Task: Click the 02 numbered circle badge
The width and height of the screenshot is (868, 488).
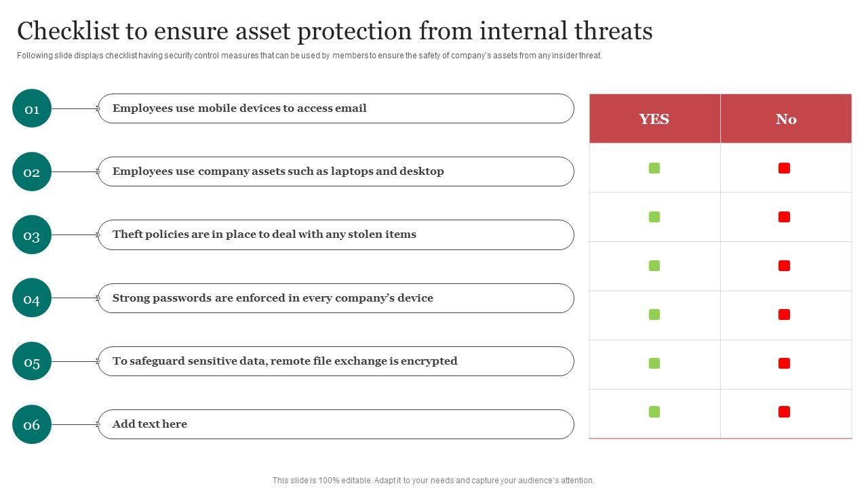Action: click(32, 172)
